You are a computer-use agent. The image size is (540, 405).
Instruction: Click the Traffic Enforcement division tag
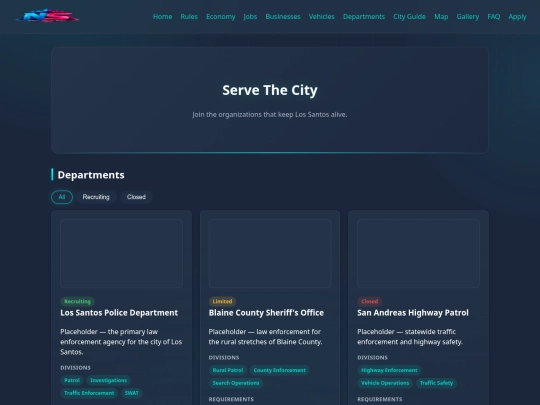coord(89,393)
